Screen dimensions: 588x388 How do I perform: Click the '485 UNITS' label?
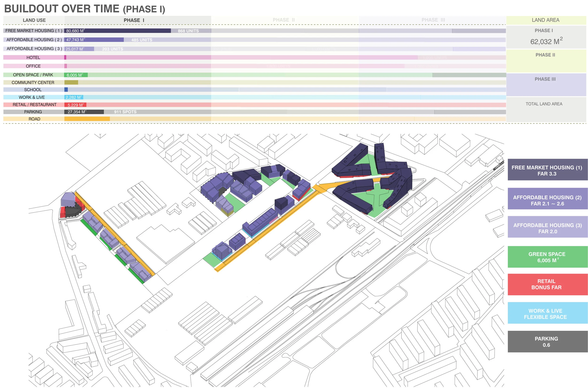coord(142,40)
